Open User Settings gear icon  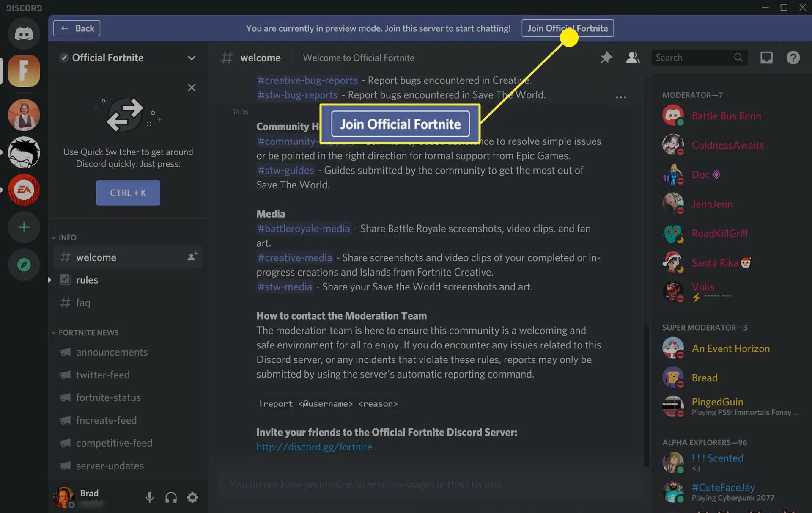tap(192, 497)
